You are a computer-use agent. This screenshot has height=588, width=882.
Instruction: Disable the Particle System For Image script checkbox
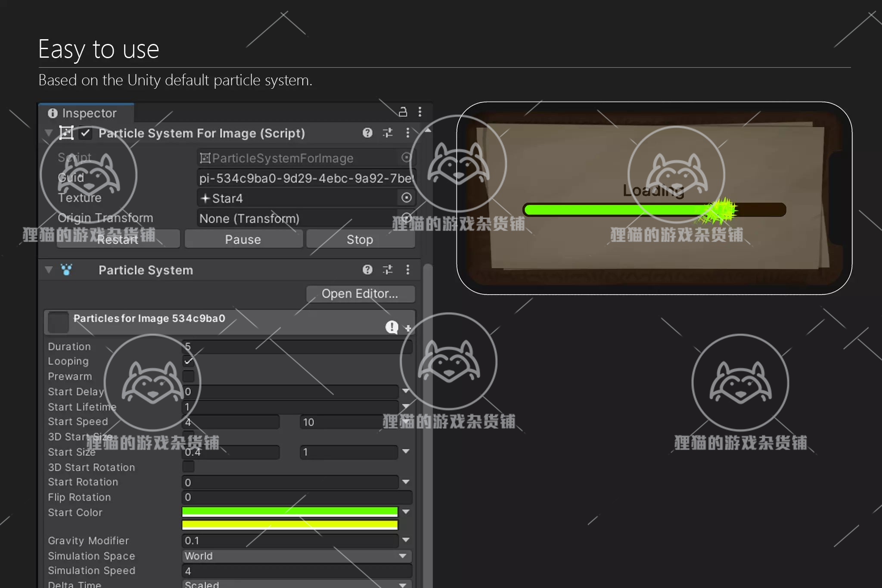point(85,133)
